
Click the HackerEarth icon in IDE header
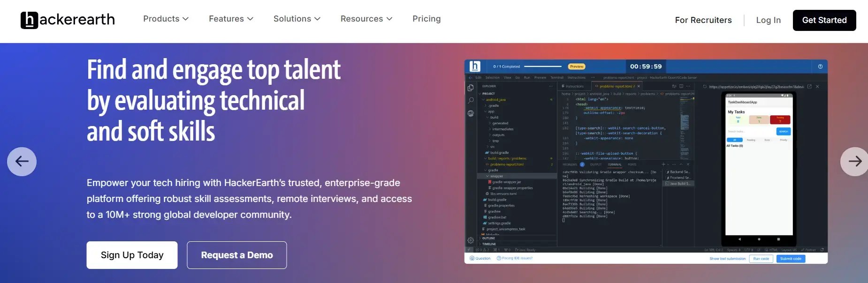(475, 67)
